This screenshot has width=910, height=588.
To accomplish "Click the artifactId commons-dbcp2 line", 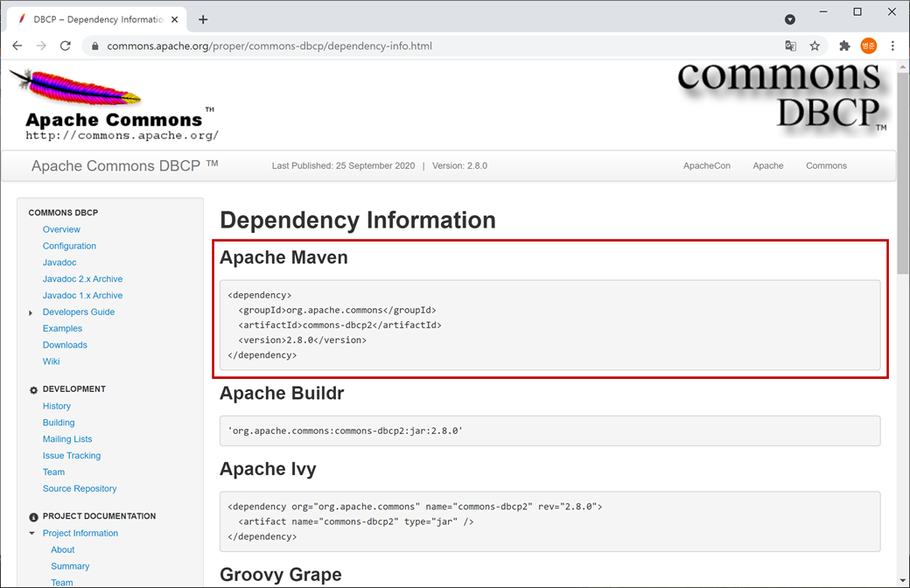I will tap(339, 325).
